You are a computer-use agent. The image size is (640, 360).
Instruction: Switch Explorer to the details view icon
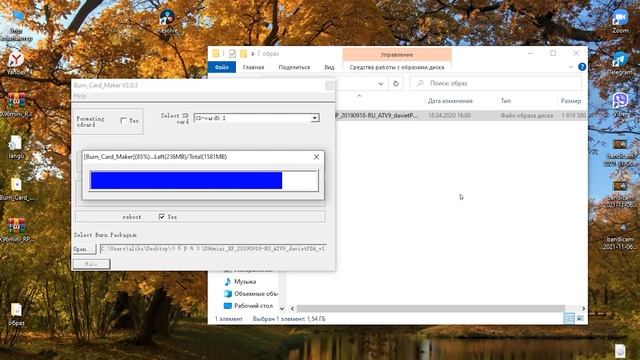click(x=569, y=318)
